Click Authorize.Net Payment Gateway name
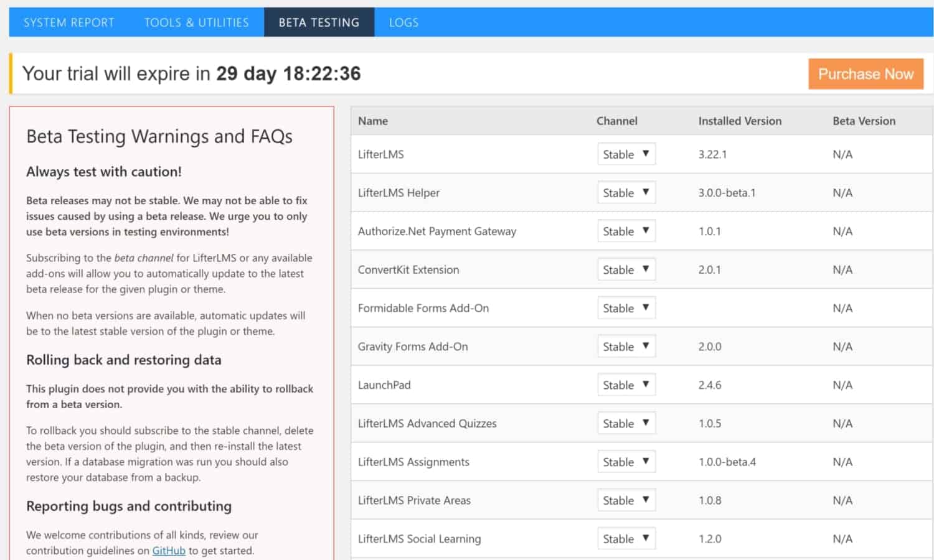Image resolution: width=934 pixels, height=560 pixels. pyautogui.click(x=437, y=231)
